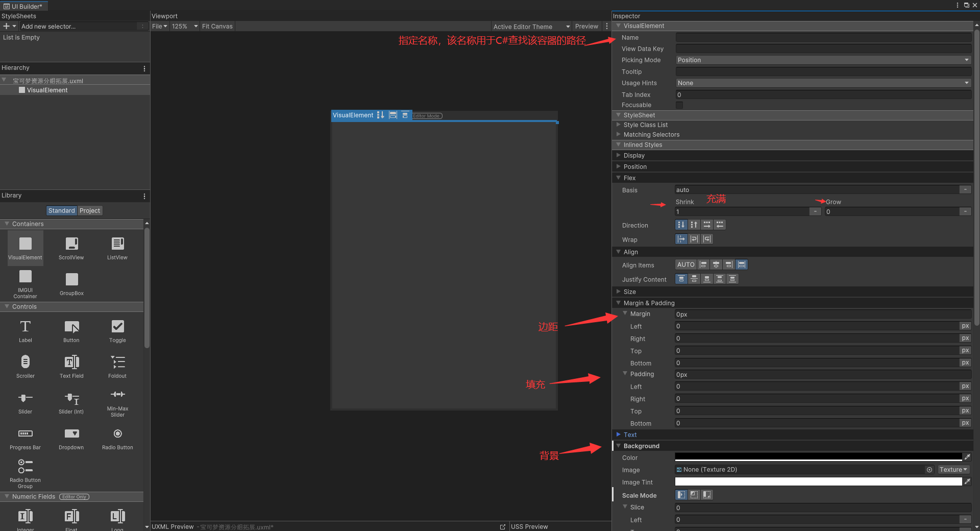Click the Background Color swatch

point(818,457)
